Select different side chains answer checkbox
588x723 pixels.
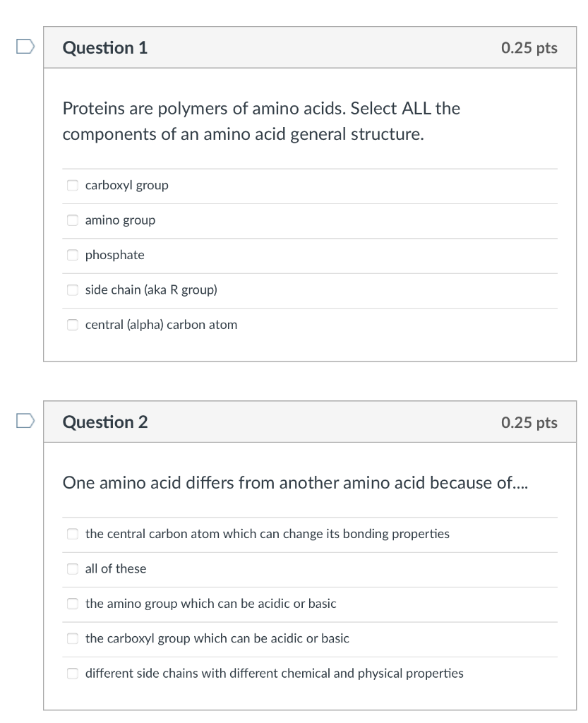(x=73, y=673)
